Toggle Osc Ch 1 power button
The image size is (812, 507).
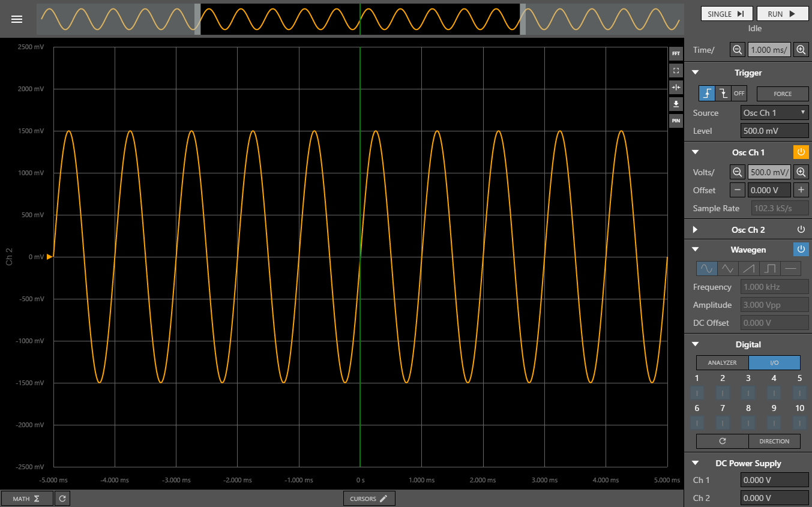point(801,152)
